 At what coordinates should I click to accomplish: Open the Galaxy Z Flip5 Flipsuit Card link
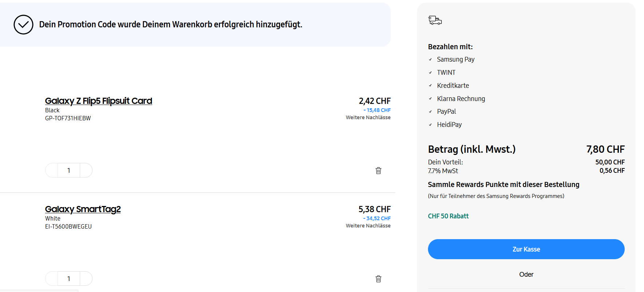click(x=98, y=101)
